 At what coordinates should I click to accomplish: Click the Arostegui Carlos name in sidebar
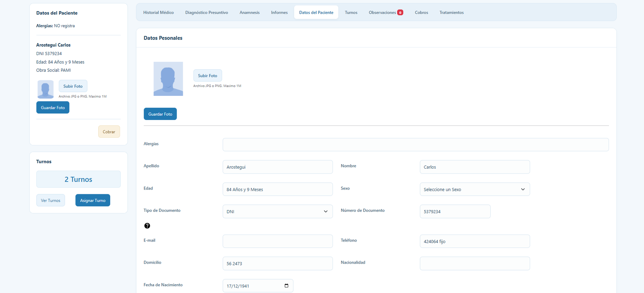[53, 45]
